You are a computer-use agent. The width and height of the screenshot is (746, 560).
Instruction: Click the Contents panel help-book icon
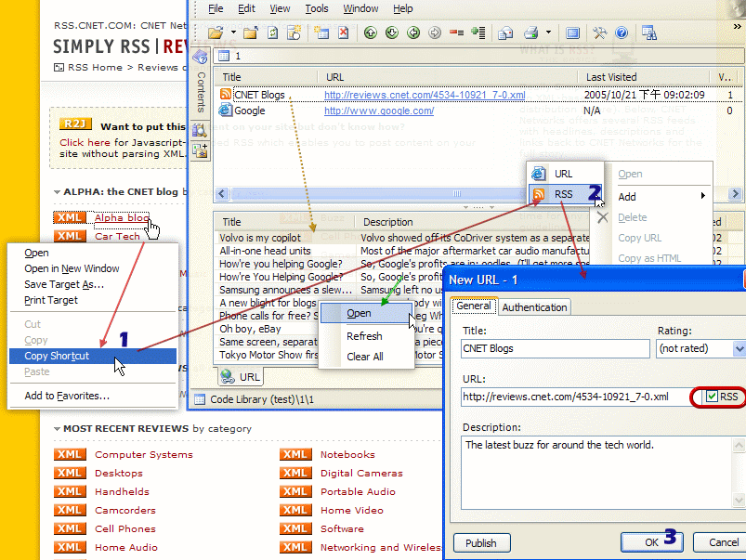coord(201,57)
